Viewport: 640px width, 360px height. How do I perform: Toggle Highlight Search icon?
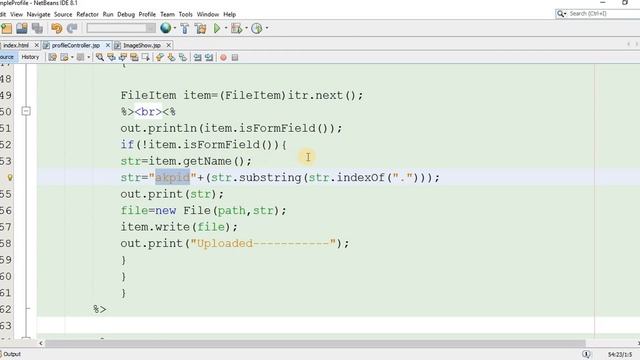pos(134,57)
